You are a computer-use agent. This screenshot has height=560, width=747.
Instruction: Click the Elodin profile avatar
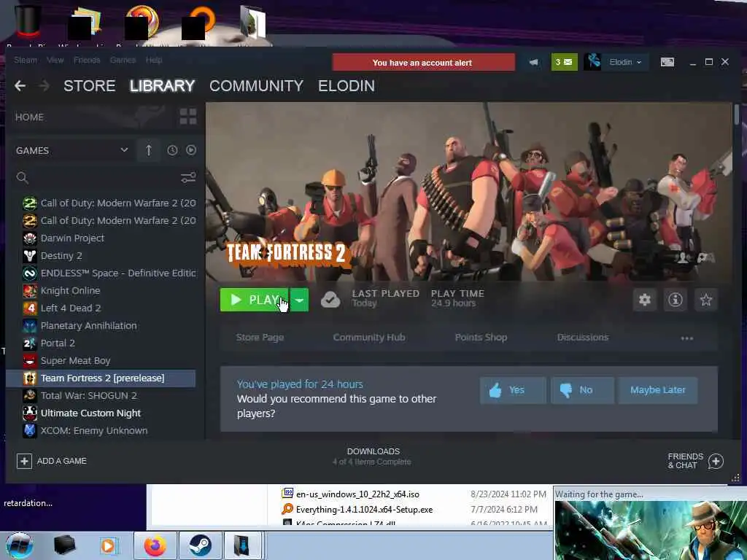click(x=592, y=62)
